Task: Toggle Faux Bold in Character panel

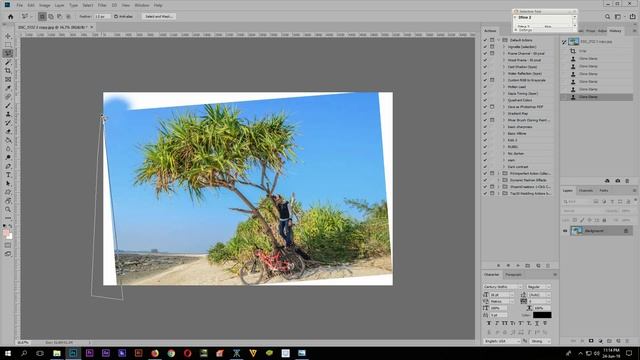Action: (489, 323)
